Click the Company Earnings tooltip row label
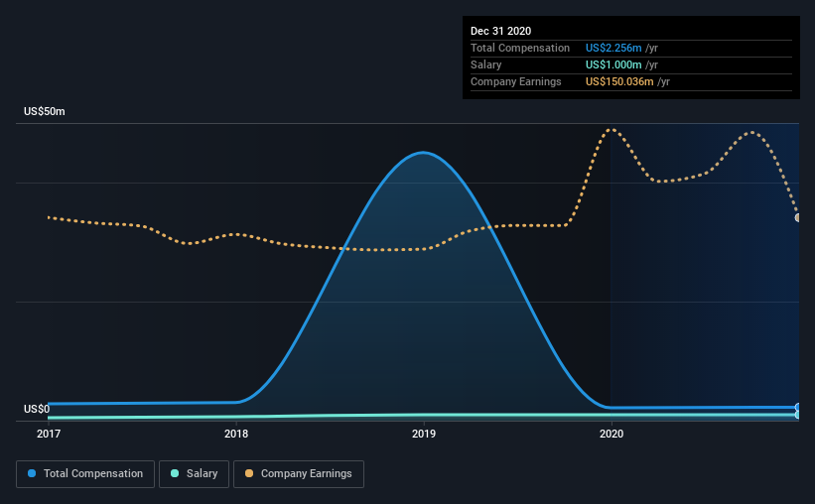 (515, 82)
